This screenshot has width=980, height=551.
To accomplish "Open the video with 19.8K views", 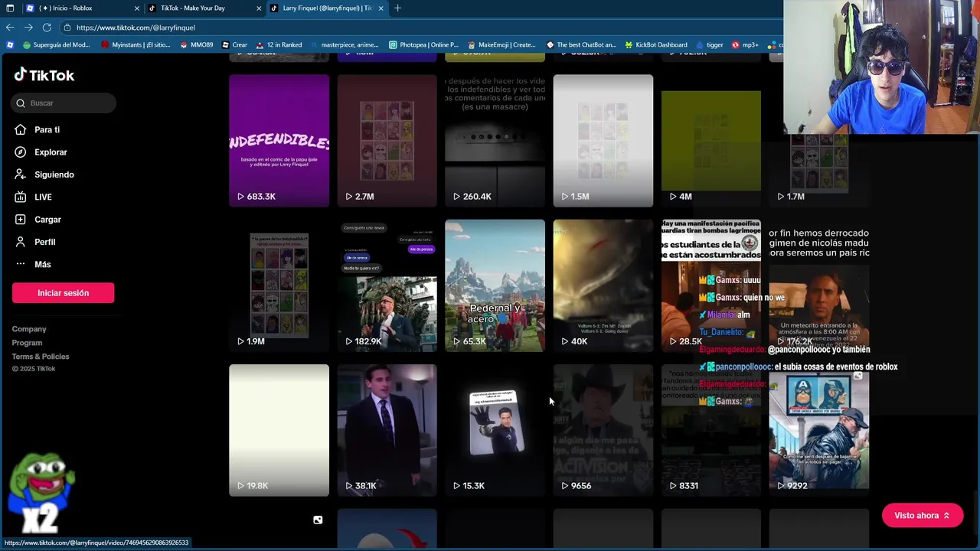I will coord(279,430).
